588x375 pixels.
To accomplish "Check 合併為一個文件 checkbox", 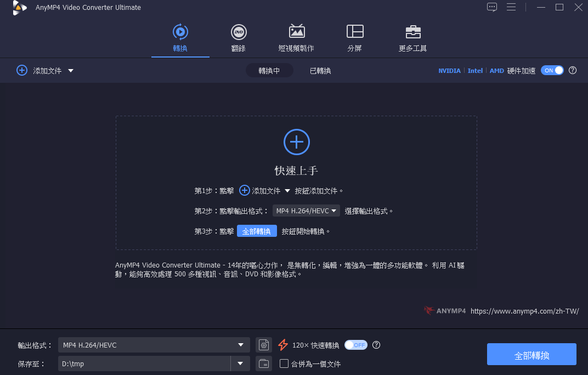I will [284, 363].
